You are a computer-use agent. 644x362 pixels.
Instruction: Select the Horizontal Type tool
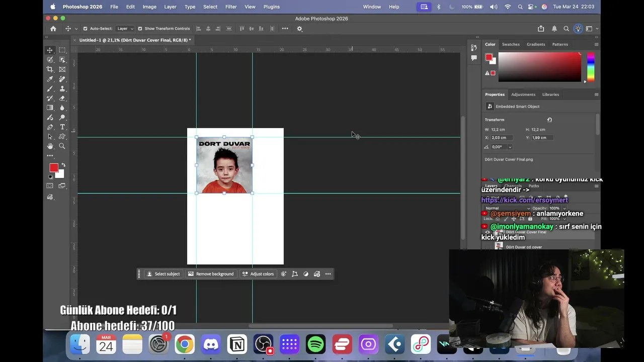[x=62, y=127]
